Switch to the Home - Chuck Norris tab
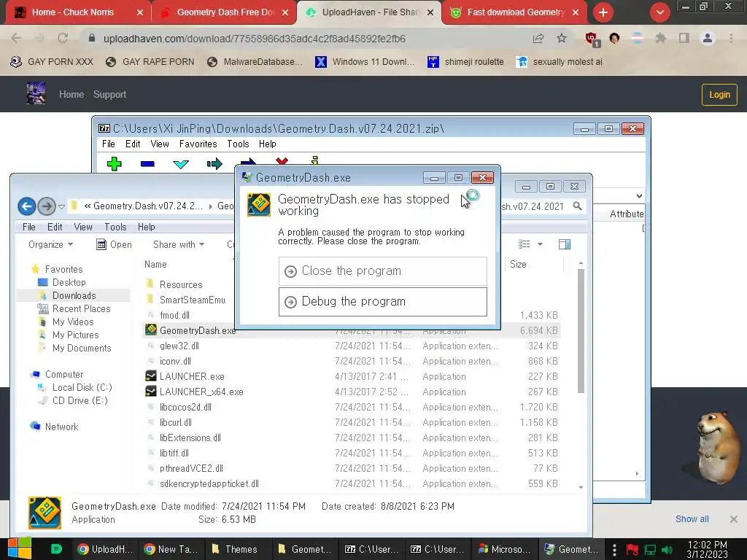This screenshot has height=560, width=747. [x=72, y=12]
